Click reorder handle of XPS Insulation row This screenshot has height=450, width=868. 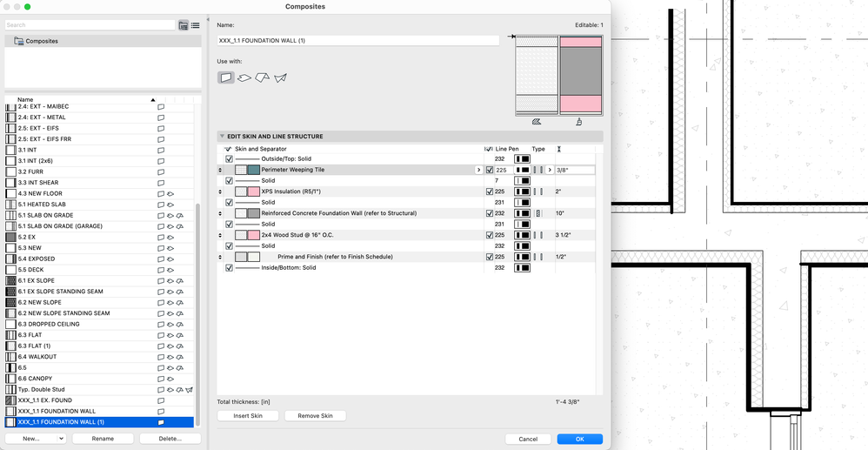pos(221,191)
